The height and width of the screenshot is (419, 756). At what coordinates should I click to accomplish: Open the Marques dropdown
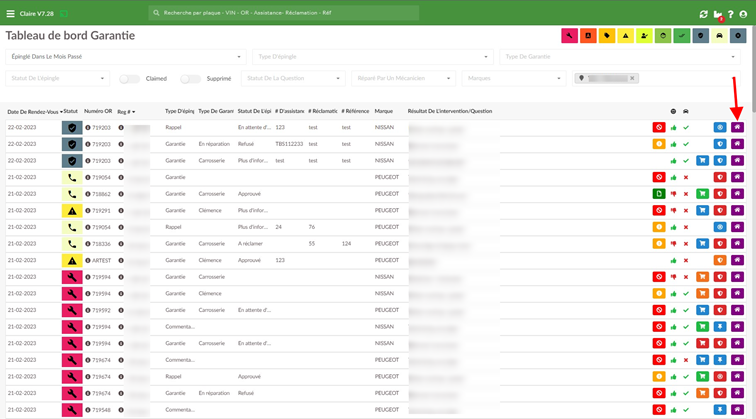[514, 78]
